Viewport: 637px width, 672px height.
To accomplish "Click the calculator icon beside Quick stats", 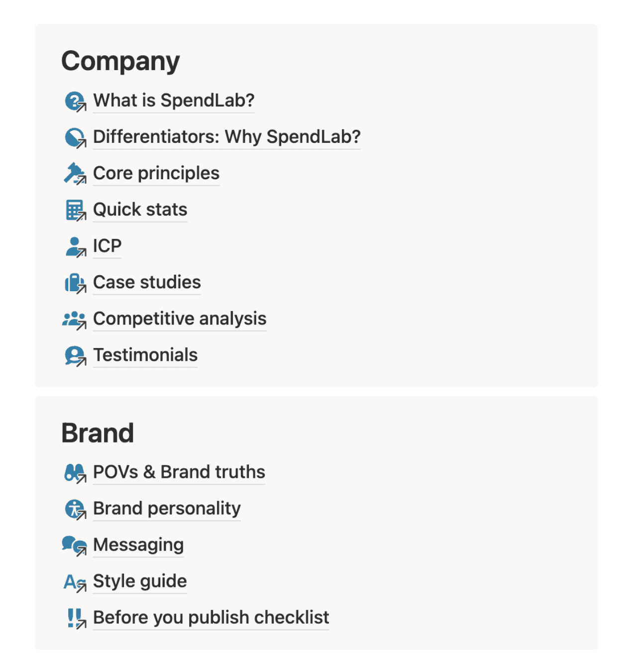I will 75,210.
